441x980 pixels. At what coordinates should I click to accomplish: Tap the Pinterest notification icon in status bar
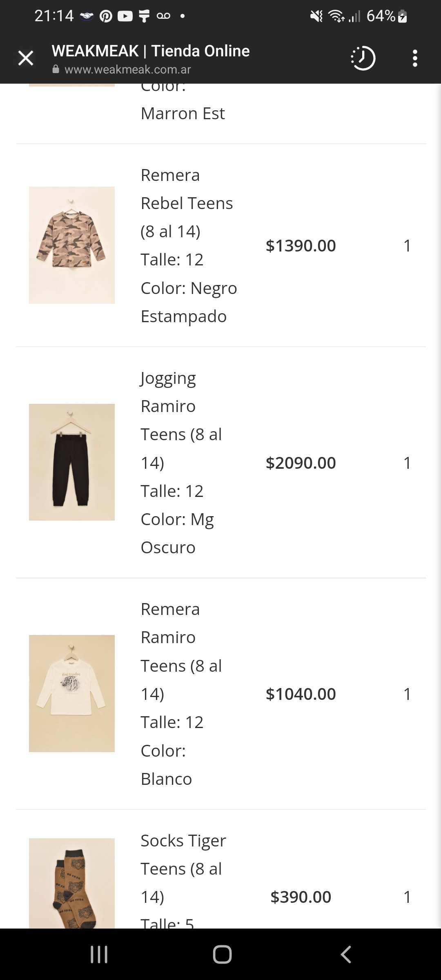(x=106, y=16)
